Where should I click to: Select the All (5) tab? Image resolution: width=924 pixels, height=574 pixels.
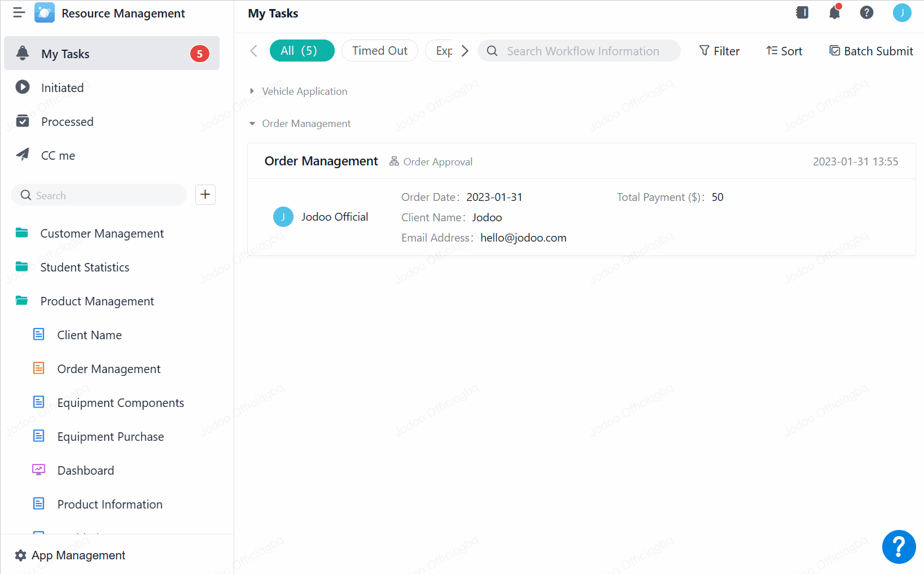pos(301,51)
